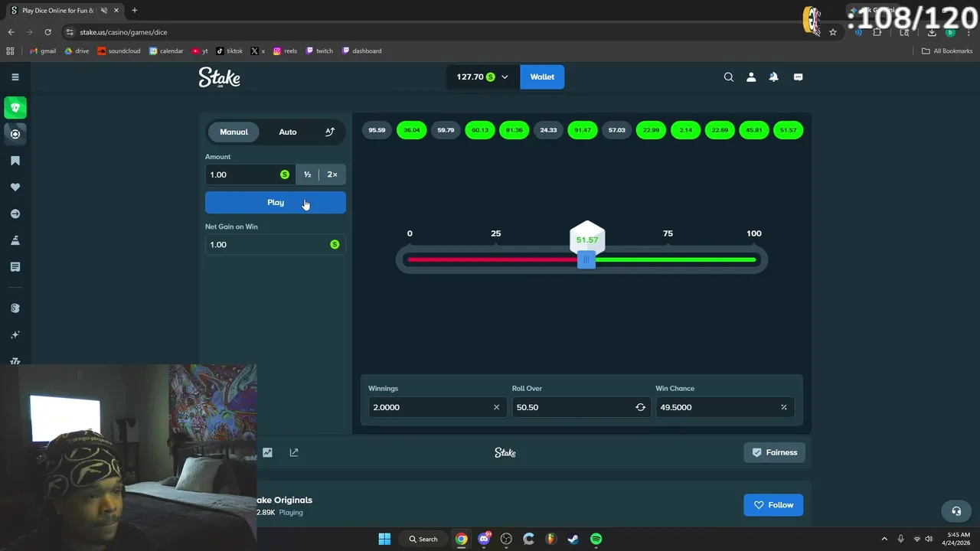This screenshot has width=980, height=551.
Task: Focus the Win Chance input field
Action: (724, 407)
